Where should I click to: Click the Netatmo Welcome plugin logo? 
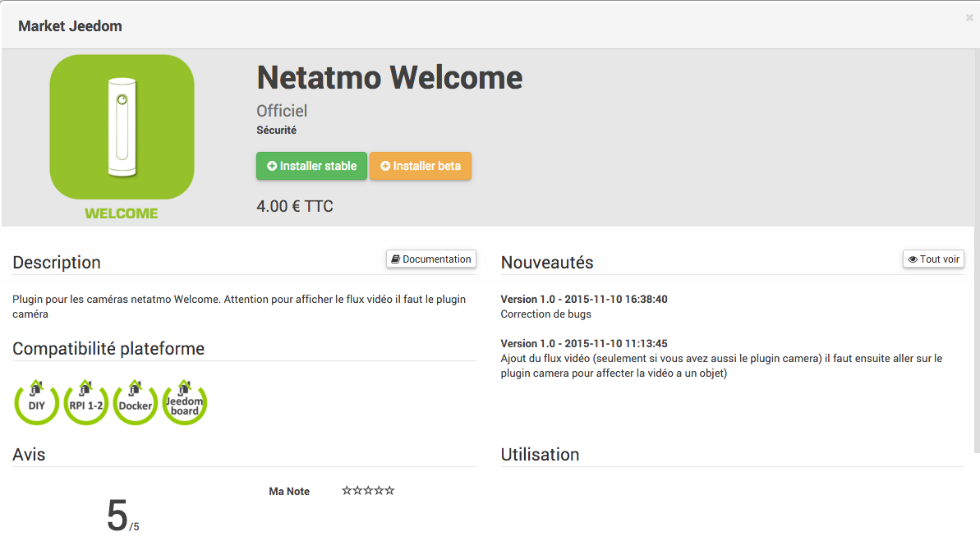[122, 137]
